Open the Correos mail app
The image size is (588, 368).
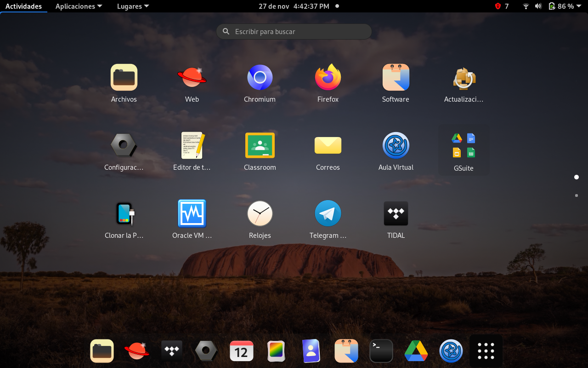click(x=328, y=145)
